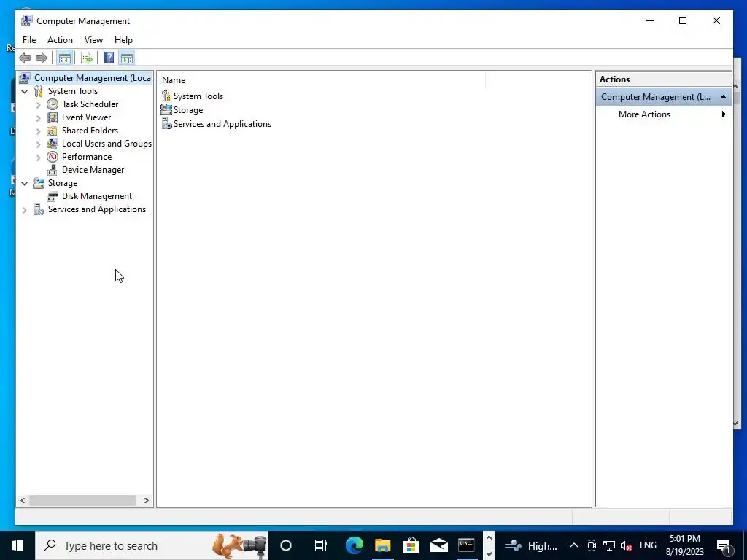Expand the Local Users and Groups node
747x560 pixels.
(x=39, y=144)
